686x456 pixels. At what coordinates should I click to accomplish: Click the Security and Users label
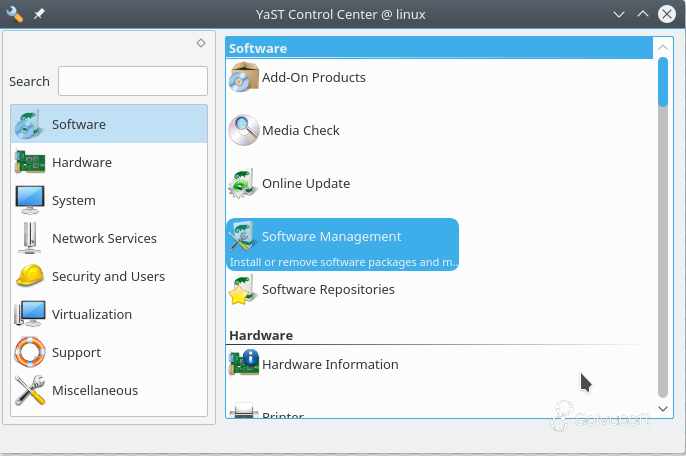click(x=108, y=276)
